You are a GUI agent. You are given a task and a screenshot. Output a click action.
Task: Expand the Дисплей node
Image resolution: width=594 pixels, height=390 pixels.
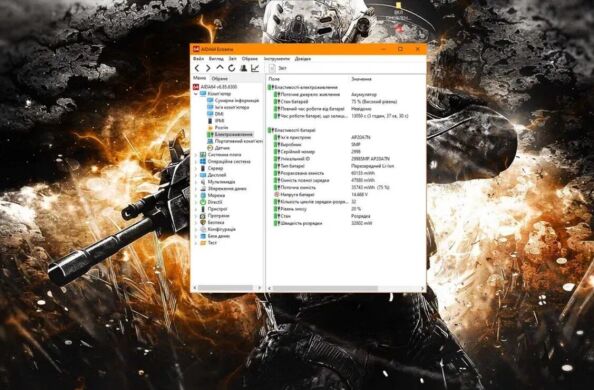[x=196, y=175]
